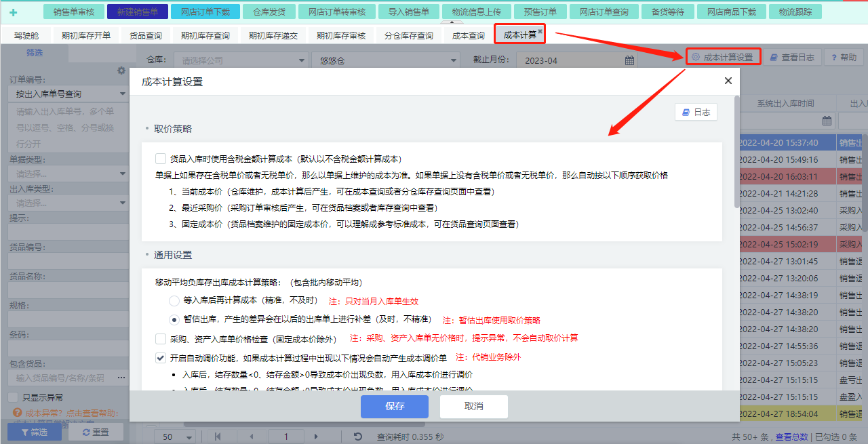This screenshot has width=868, height=444.
Task: Go to the previous page of results
Action: tap(252, 437)
